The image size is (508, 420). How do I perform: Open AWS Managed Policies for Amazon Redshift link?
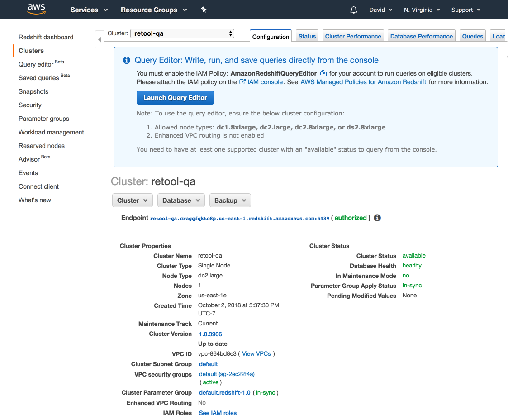click(363, 82)
